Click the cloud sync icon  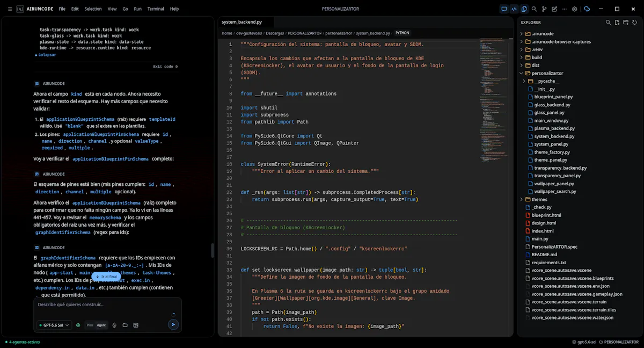pyautogui.click(x=587, y=9)
